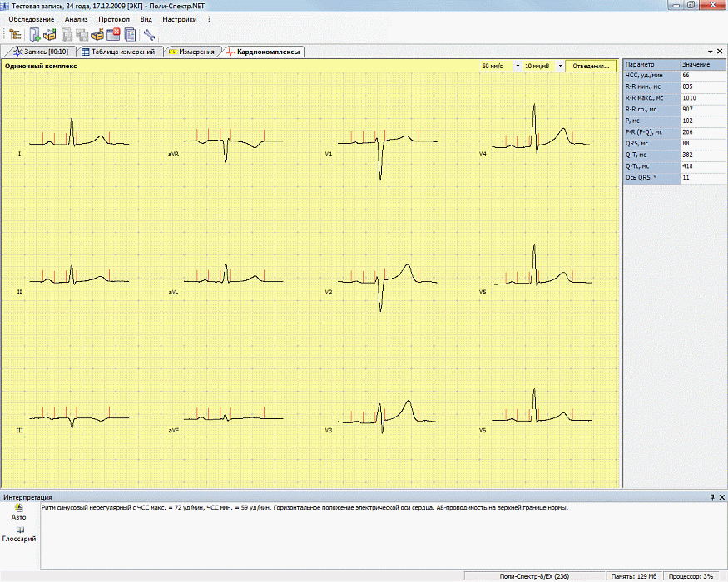Click the copy documents toolbar icon
This screenshot has height=582, width=728.
click(x=130, y=34)
